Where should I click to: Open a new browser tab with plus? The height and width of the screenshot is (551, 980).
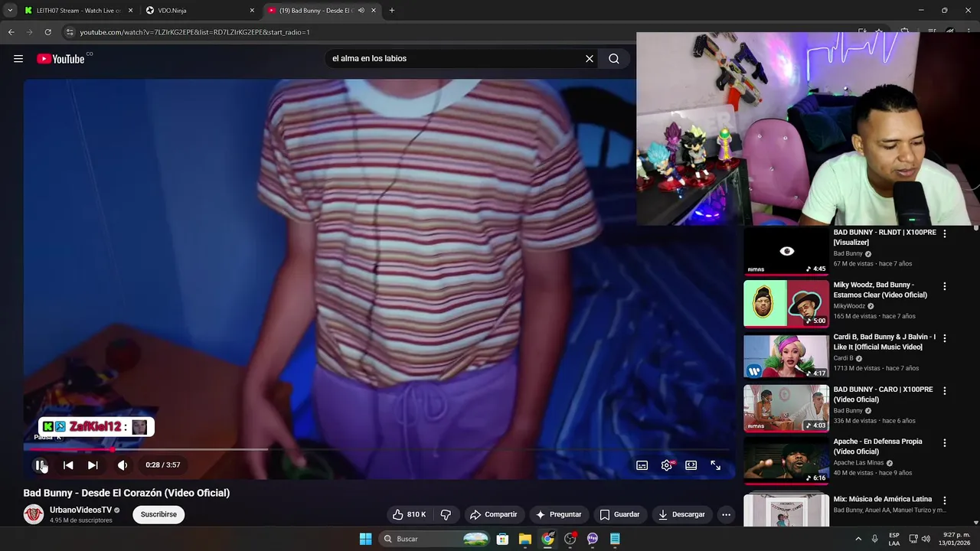[392, 11]
